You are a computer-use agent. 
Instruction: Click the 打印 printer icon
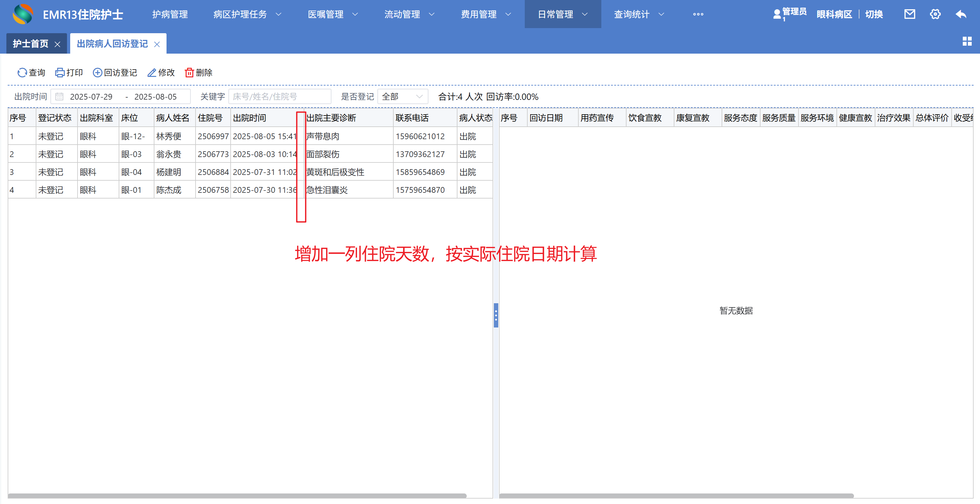[x=60, y=72]
